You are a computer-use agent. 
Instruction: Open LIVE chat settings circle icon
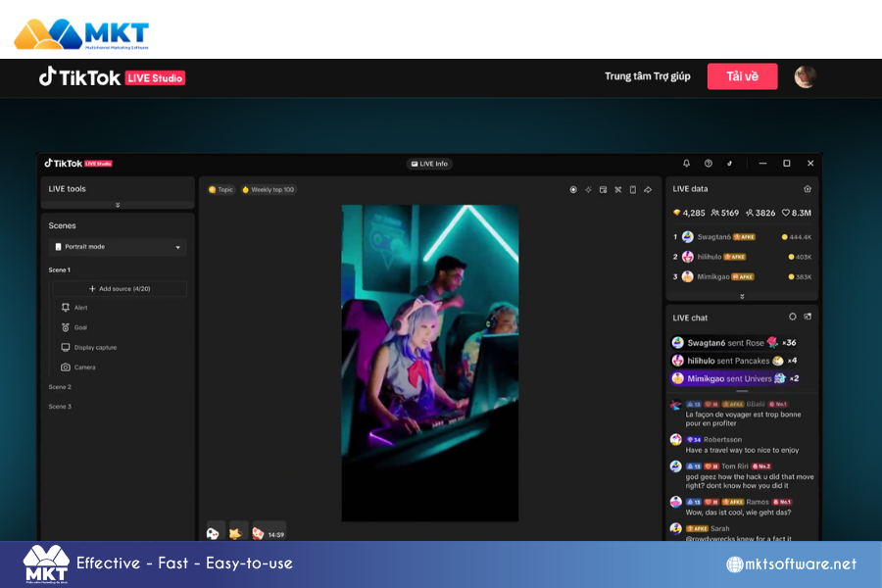(793, 317)
